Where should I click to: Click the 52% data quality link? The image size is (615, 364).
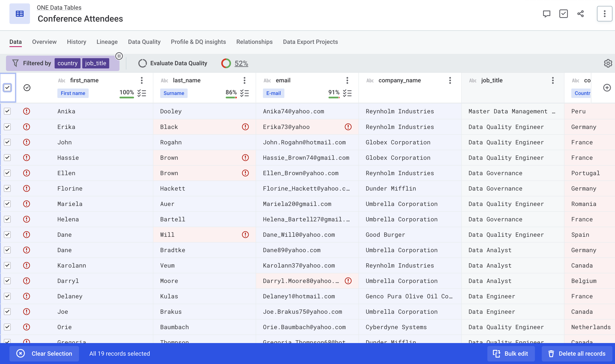[x=241, y=64]
